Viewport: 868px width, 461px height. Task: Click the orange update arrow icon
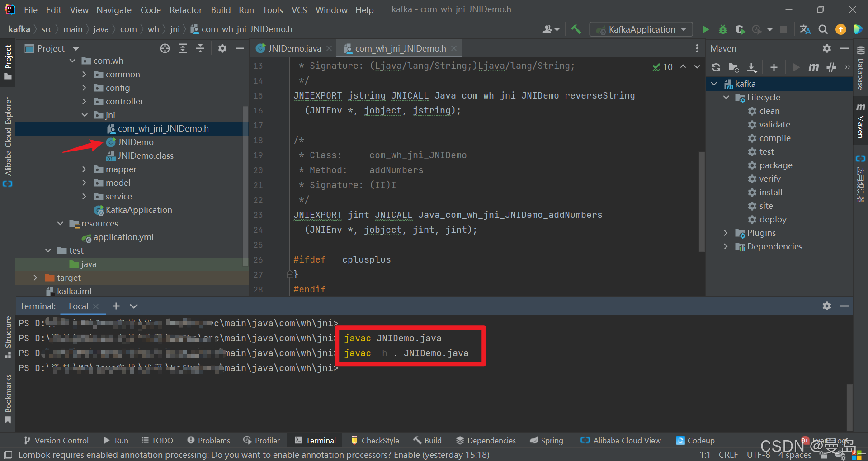click(841, 29)
